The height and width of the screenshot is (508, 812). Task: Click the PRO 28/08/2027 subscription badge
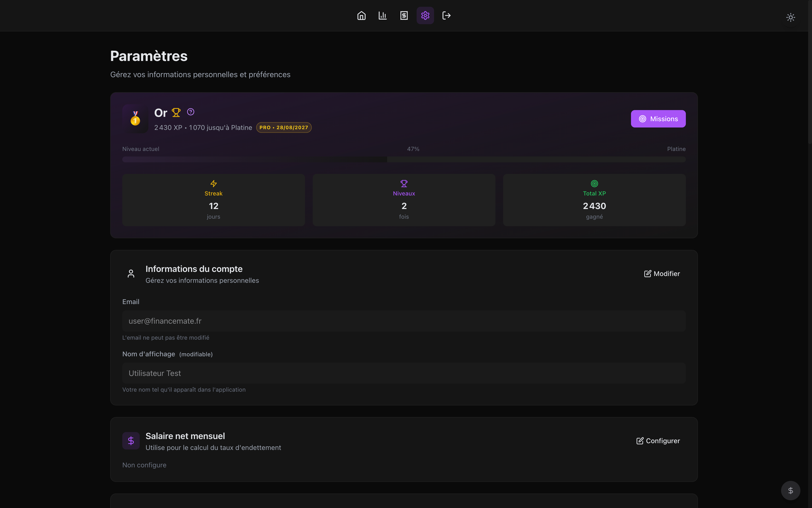tap(284, 128)
